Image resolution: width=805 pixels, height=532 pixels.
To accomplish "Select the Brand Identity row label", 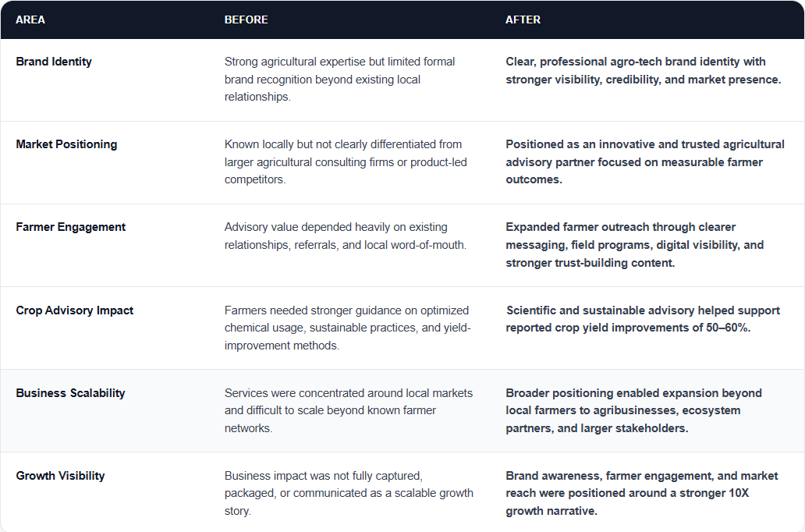I will coord(54,62).
